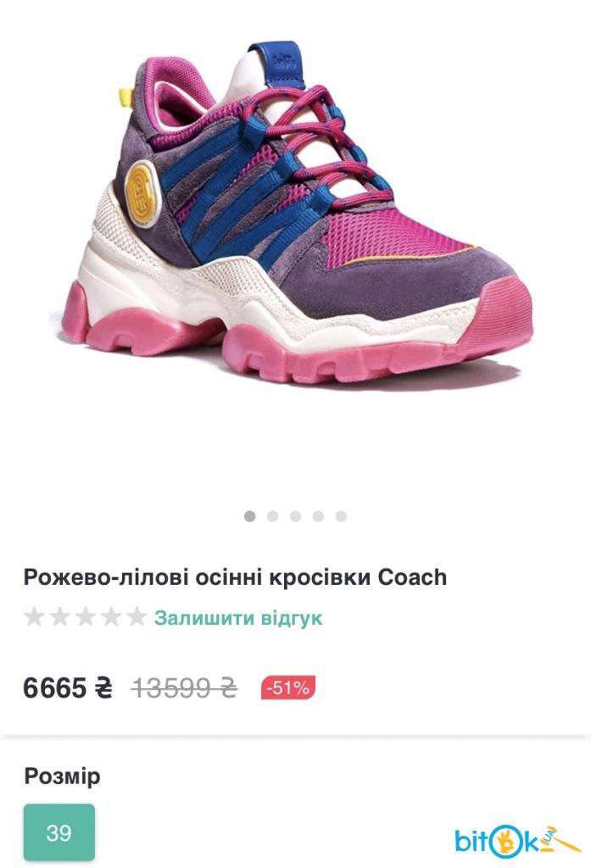Click the first rating star
Screen dimensions: 591x868
(x=35, y=617)
